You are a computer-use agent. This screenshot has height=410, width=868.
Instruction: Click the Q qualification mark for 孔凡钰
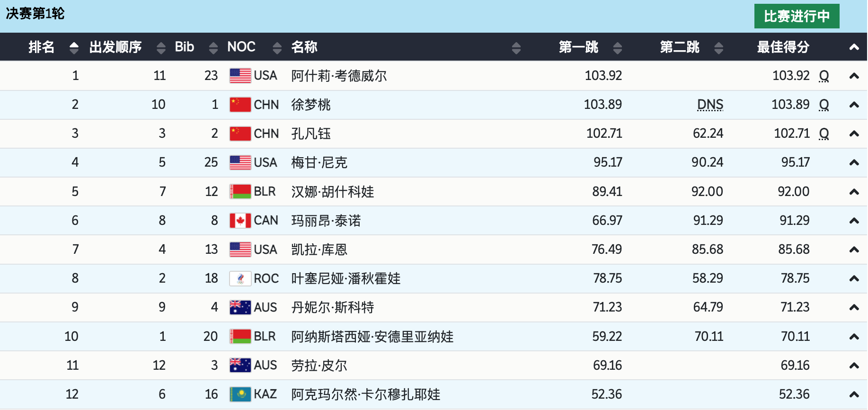(824, 134)
